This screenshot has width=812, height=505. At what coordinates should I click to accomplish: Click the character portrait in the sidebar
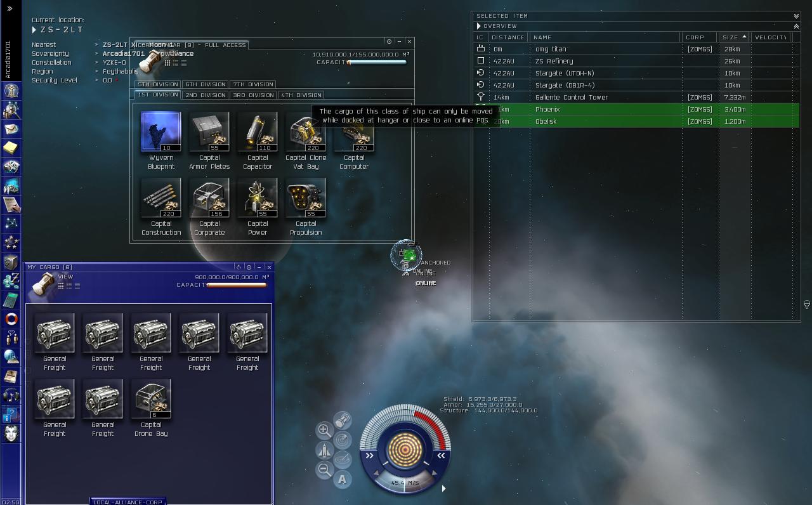(x=11, y=434)
